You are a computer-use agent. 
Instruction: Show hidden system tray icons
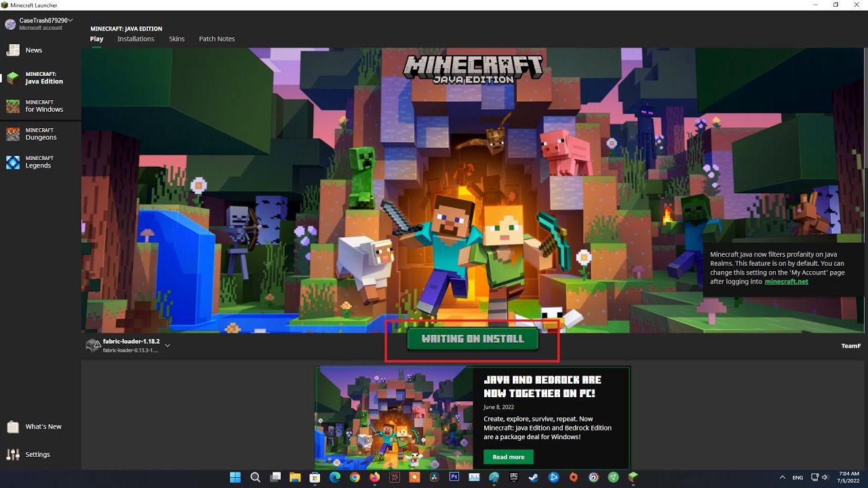click(782, 477)
